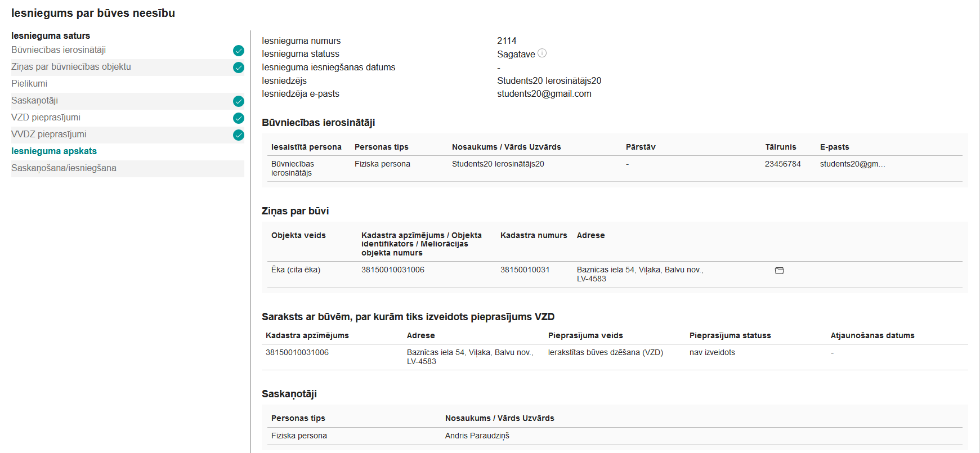Open the Būvniecības ierosinātāji section in the sidebar
Image resolution: width=980 pixels, height=453 pixels.
pos(59,50)
